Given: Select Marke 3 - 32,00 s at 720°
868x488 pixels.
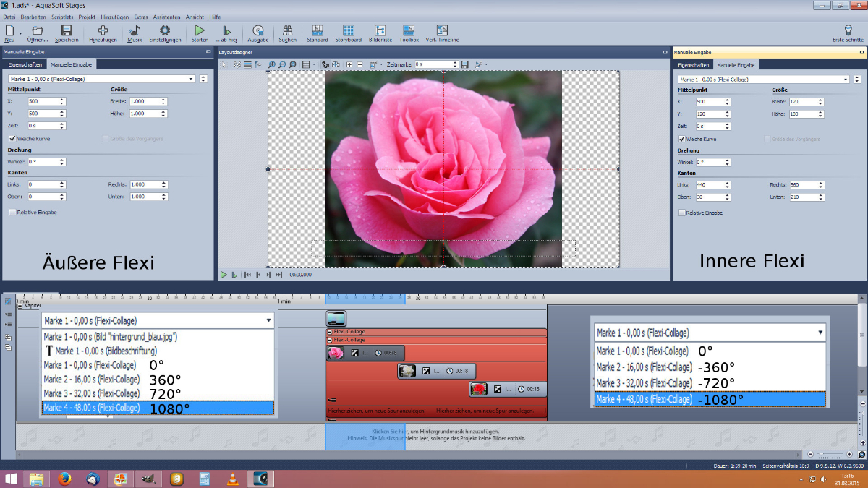Looking at the screenshot, I should tap(92, 393).
